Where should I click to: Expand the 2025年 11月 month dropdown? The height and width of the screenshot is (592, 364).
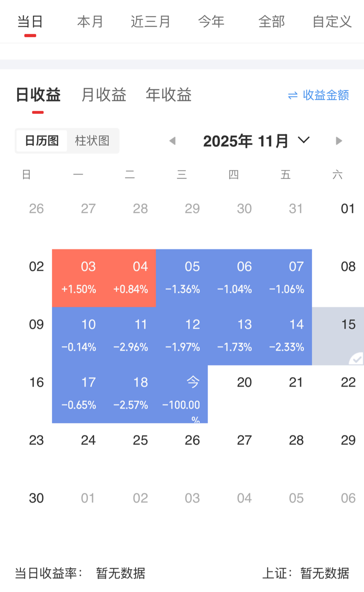[303, 140]
